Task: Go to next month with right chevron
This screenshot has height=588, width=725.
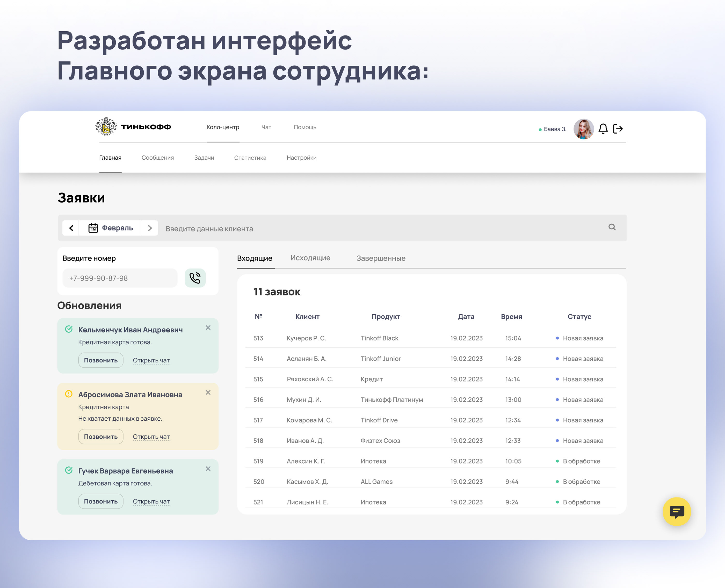Action: (x=149, y=228)
